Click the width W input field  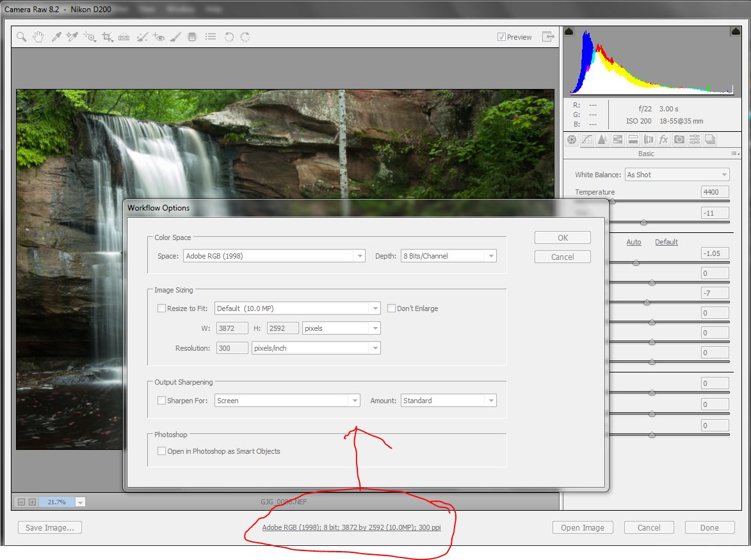tap(232, 328)
